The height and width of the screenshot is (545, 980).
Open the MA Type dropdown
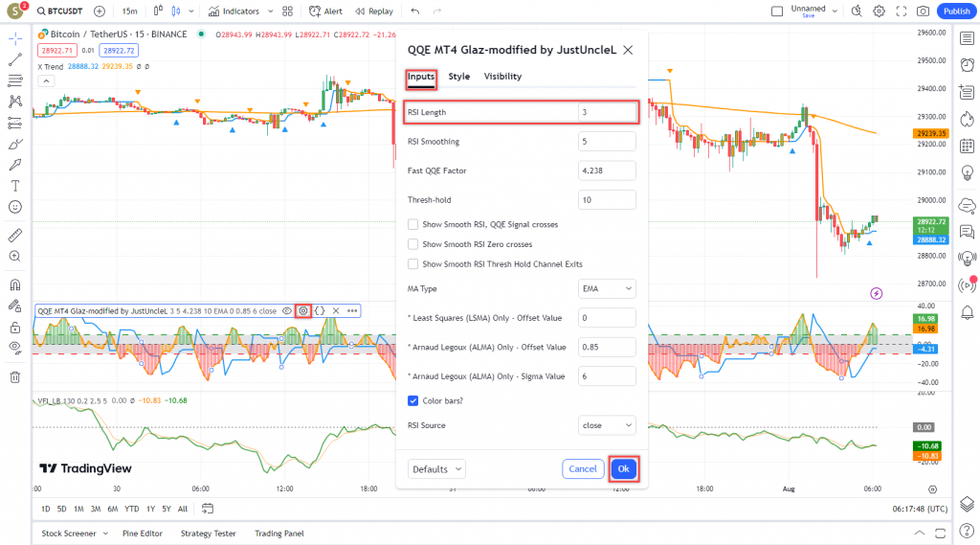tap(607, 288)
